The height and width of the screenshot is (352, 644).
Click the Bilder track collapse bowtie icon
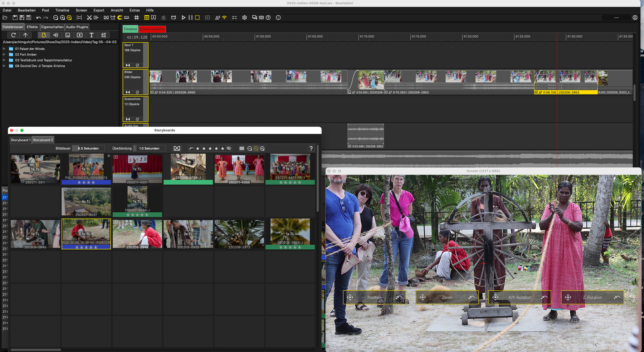pos(128,92)
